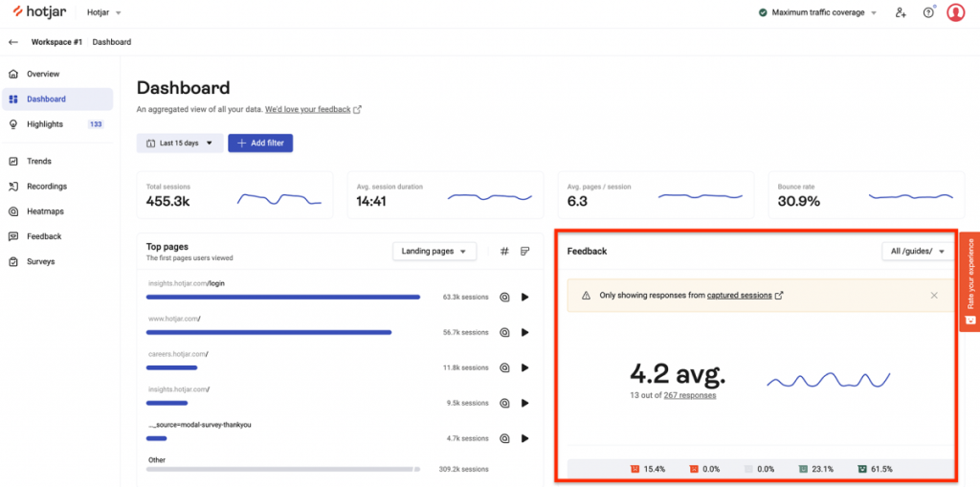Open heatmap for careers.hotjar.com/
The height and width of the screenshot is (487, 980).
click(504, 367)
